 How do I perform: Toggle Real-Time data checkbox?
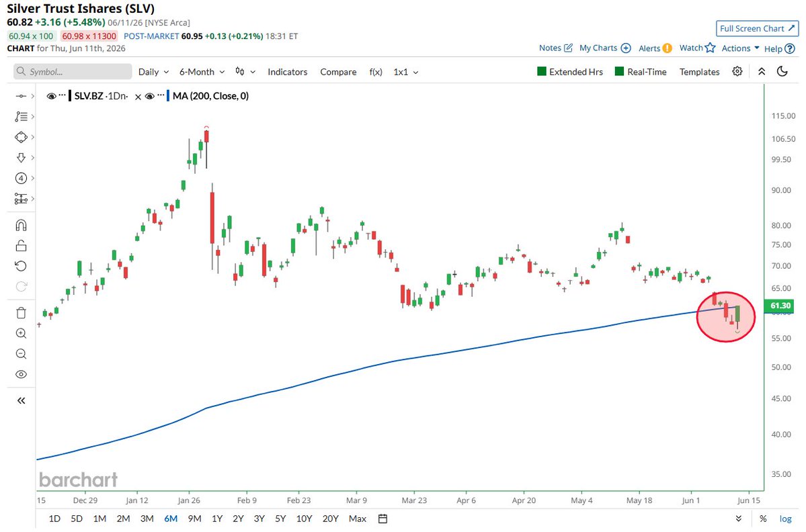tap(619, 71)
